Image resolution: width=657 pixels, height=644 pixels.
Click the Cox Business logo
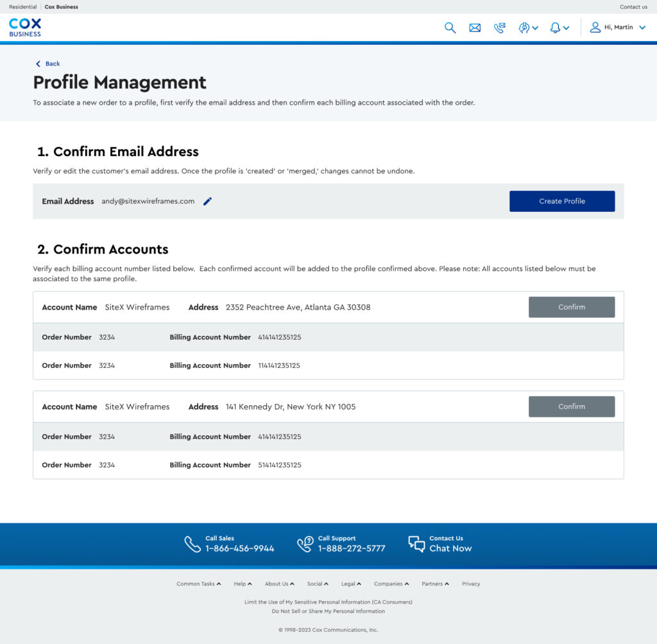coord(25,27)
